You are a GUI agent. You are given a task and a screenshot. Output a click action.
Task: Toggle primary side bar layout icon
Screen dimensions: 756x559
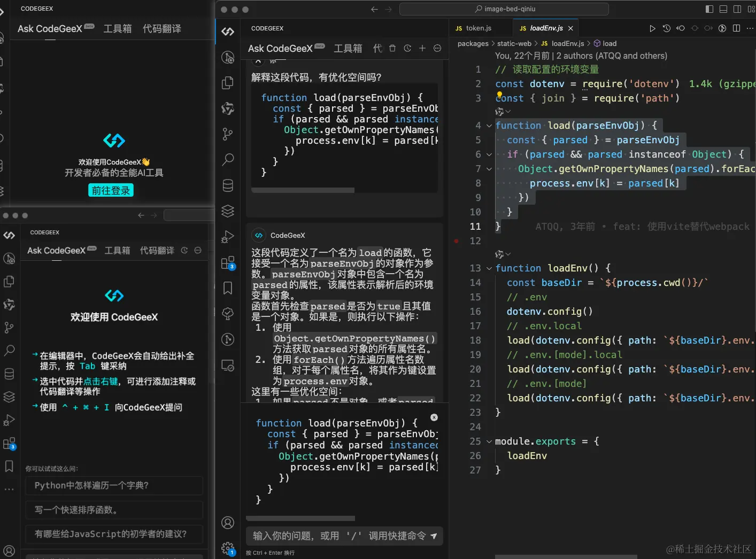(709, 9)
